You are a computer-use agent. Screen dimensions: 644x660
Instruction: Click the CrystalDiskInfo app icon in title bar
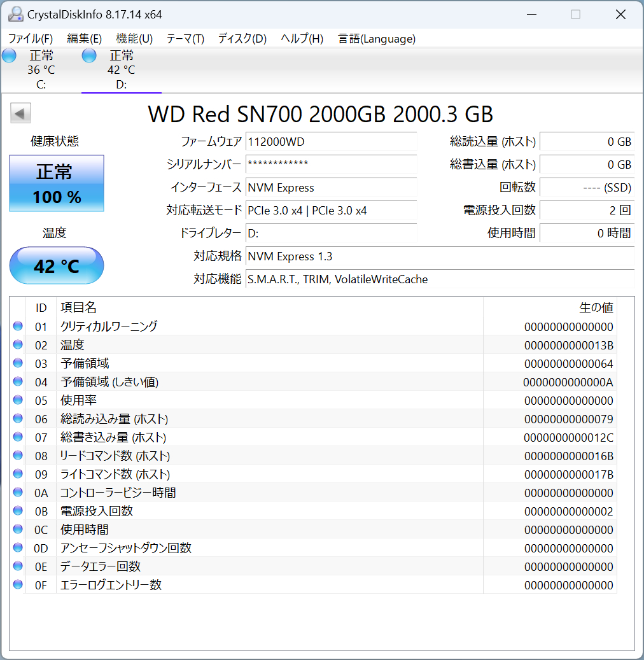click(15, 14)
